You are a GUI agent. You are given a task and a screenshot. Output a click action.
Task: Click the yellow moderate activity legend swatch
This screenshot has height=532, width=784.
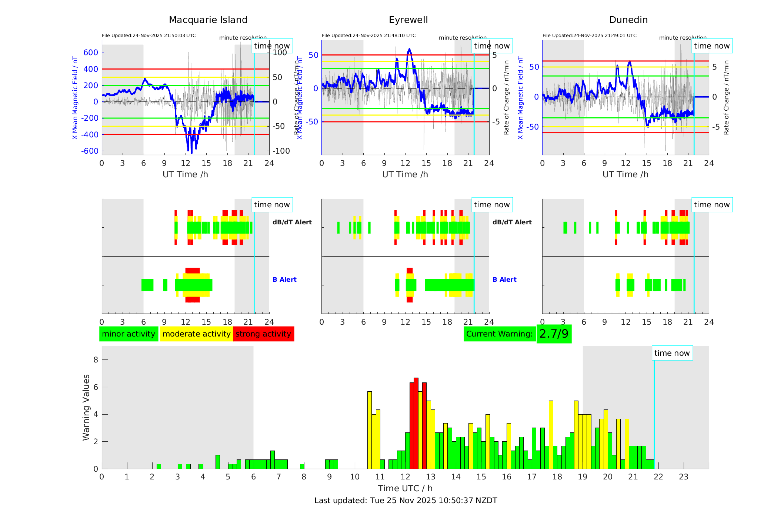(196, 334)
